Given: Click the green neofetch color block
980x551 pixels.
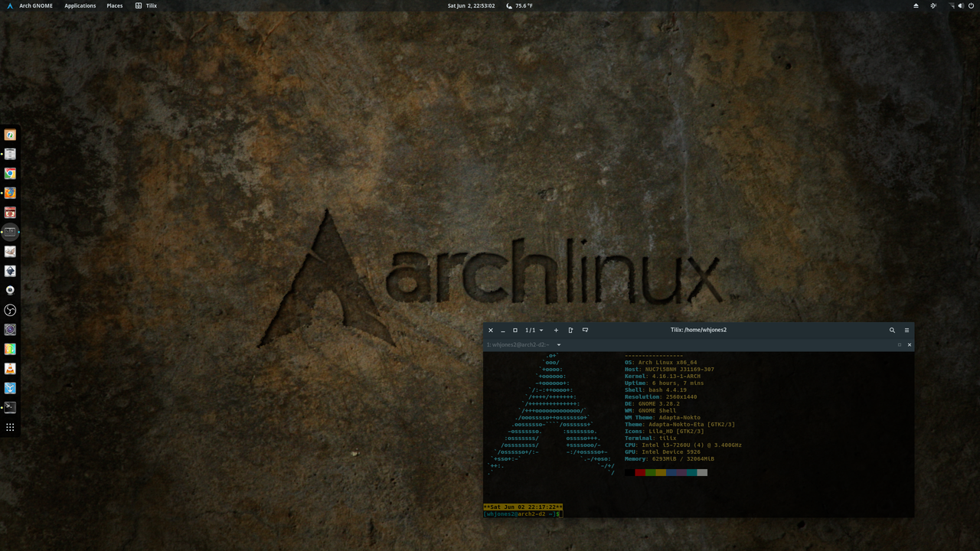Looking at the screenshot, I should [650, 472].
